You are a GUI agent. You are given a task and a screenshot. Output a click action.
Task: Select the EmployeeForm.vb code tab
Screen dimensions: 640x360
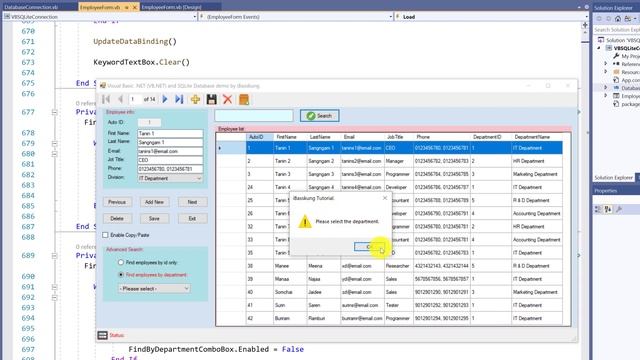100,7
